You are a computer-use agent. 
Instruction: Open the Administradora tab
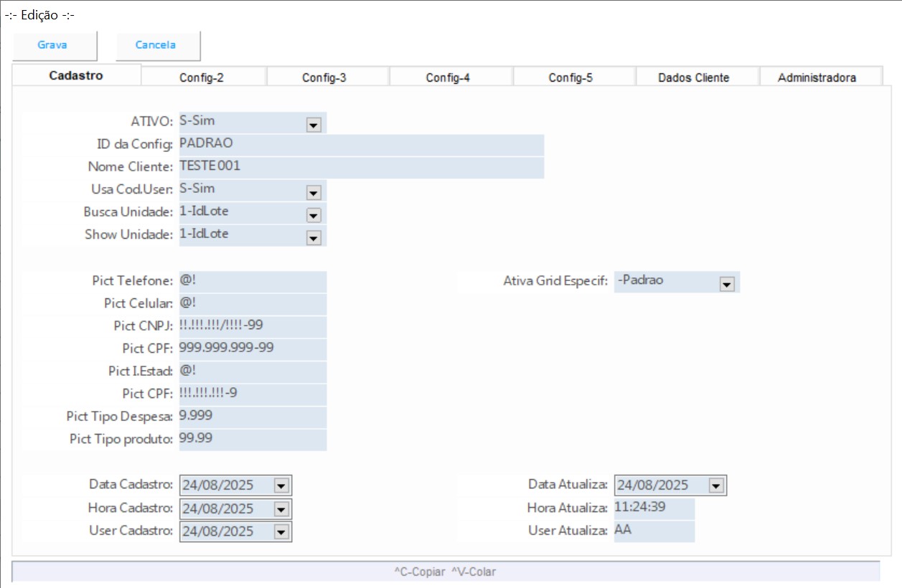click(817, 77)
